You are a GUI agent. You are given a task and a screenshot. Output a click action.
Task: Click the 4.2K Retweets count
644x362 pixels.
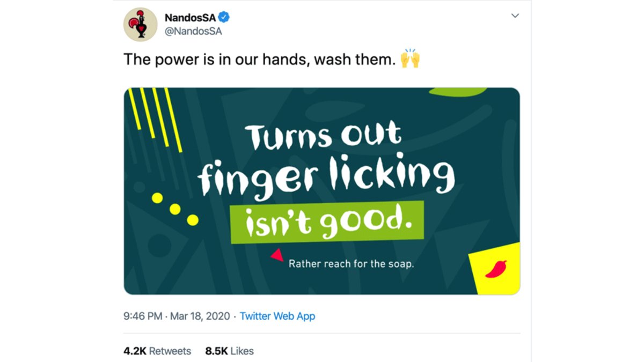coord(157,351)
